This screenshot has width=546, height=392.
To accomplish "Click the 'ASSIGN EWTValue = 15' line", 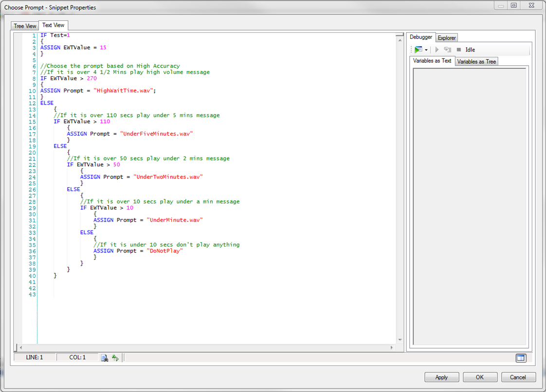I will [73, 47].
